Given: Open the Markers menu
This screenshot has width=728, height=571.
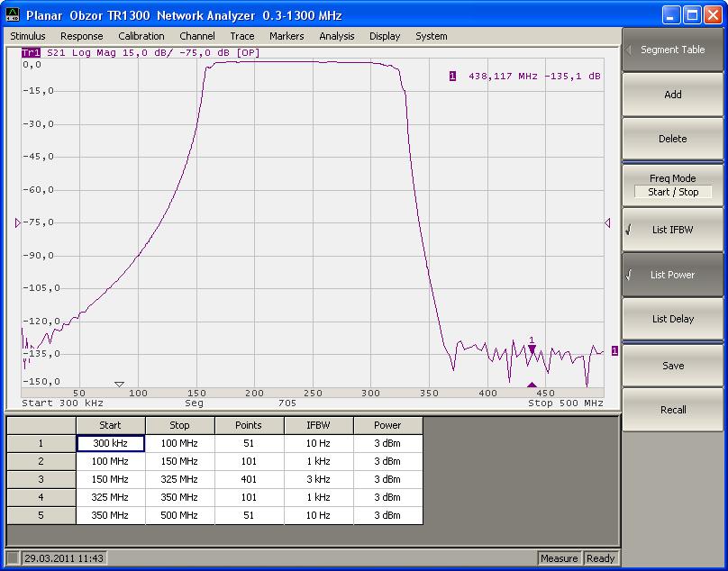Looking at the screenshot, I should pos(287,36).
